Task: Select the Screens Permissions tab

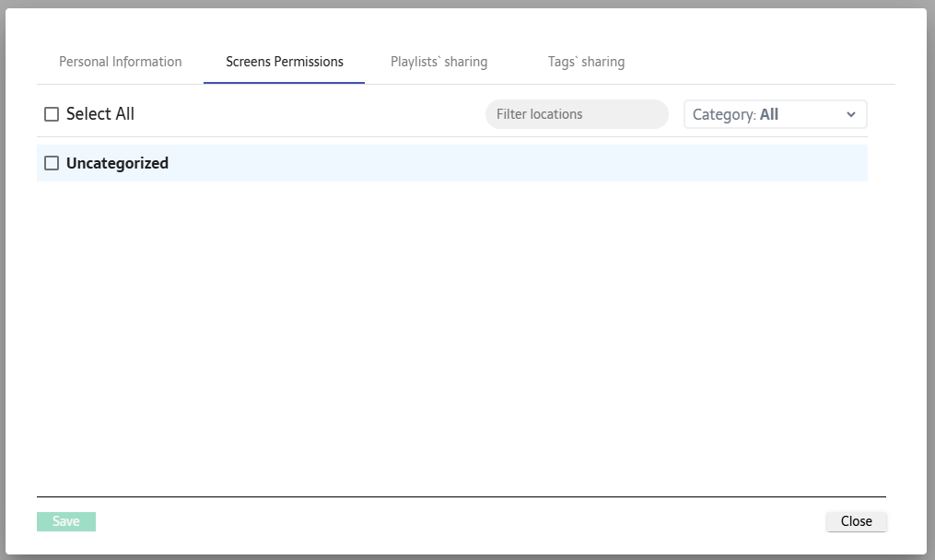Action: [284, 62]
